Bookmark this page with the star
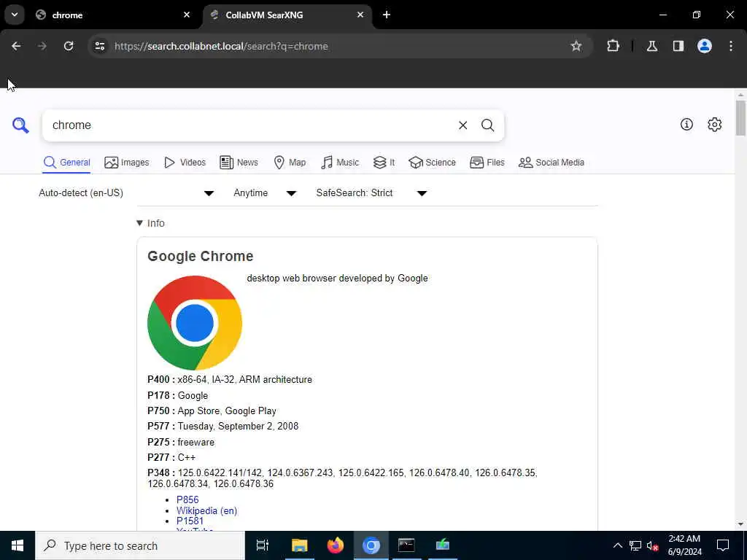Screen dimensions: 747x560 click(576, 46)
